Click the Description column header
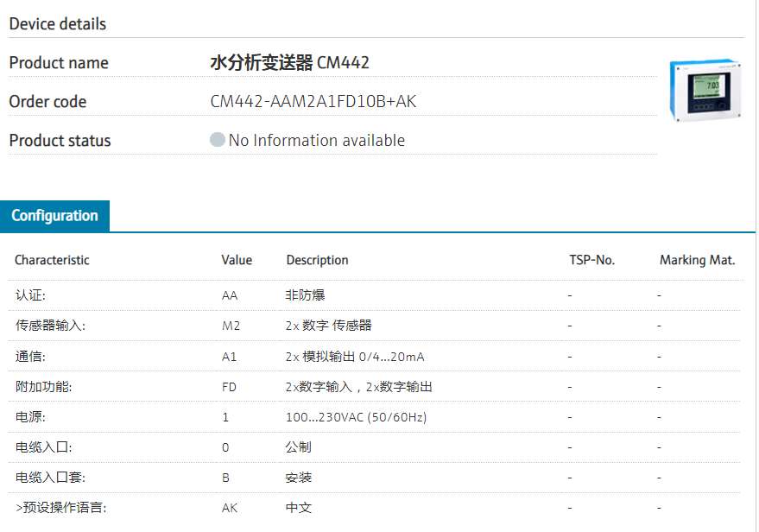This screenshot has width=759, height=532. point(317,260)
